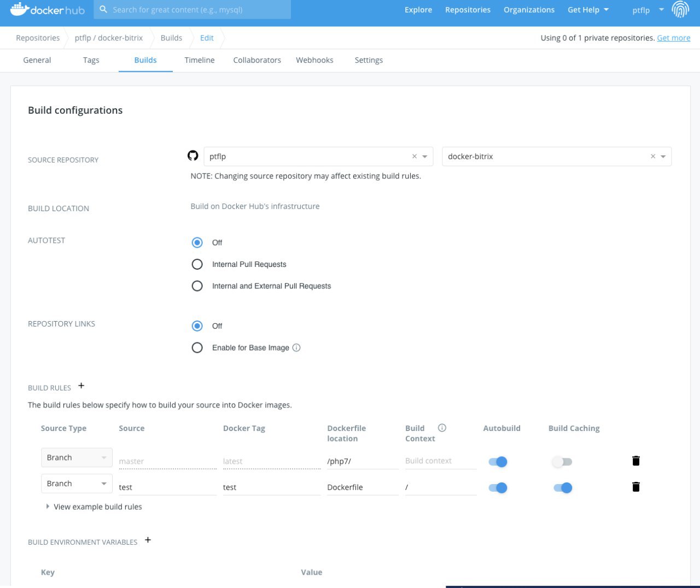
Task: Edit the test row Source field
Action: pos(167,487)
